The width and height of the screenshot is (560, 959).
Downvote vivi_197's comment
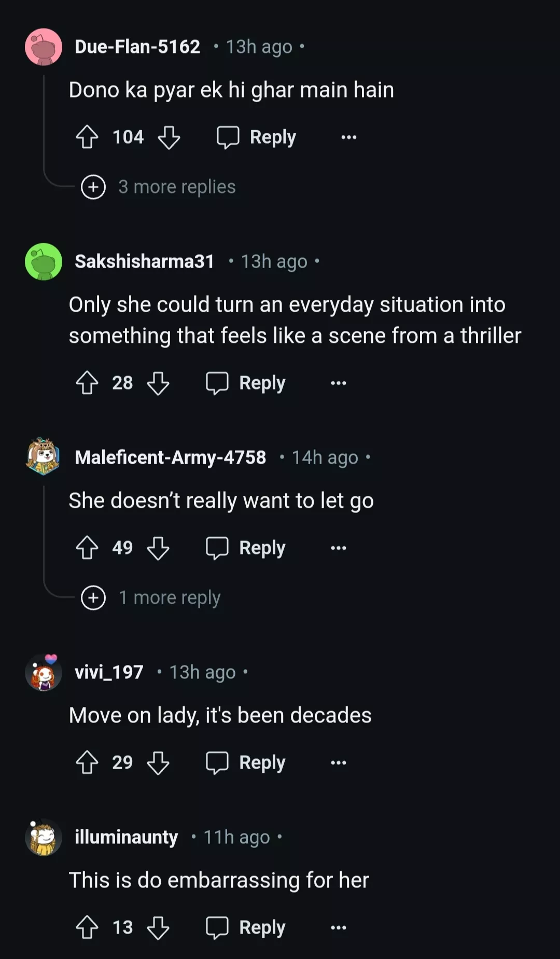click(x=158, y=763)
